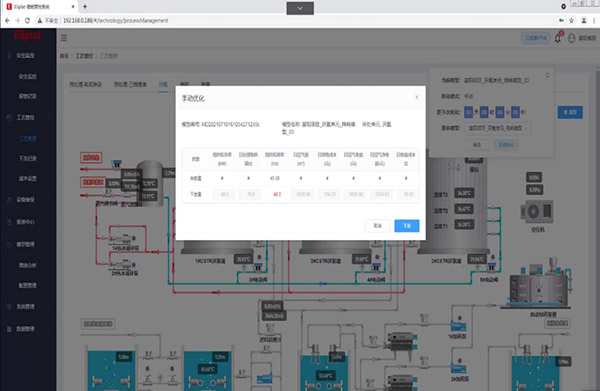
Task: Click the Eiiplat logo in sidebar
Action: pyautogui.click(x=28, y=36)
